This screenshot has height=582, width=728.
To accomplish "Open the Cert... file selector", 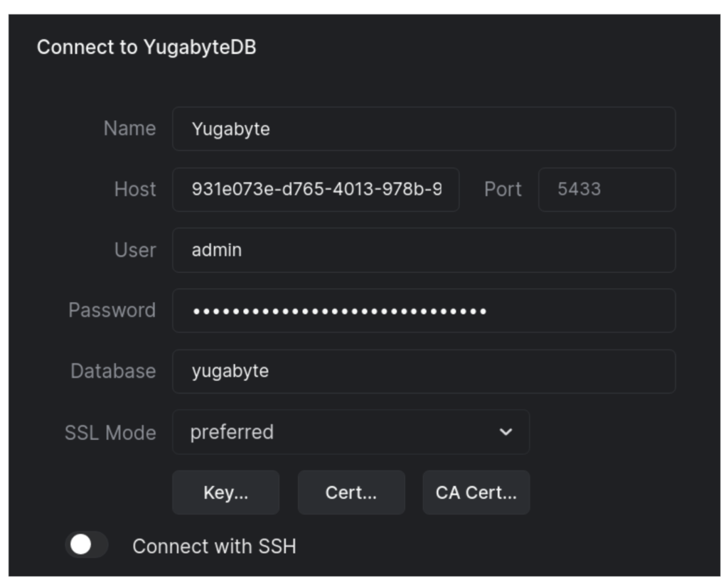I will click(x=350, y=492).
